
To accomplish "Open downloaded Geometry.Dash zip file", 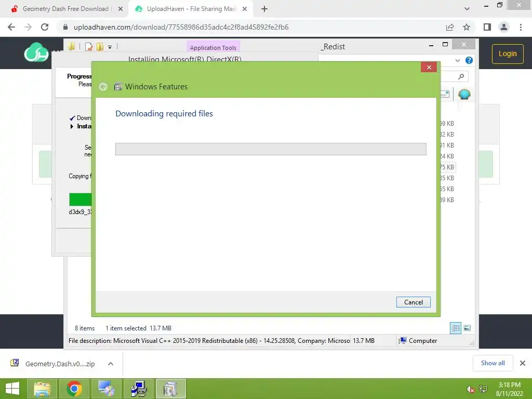I will [x=60, y=364].
